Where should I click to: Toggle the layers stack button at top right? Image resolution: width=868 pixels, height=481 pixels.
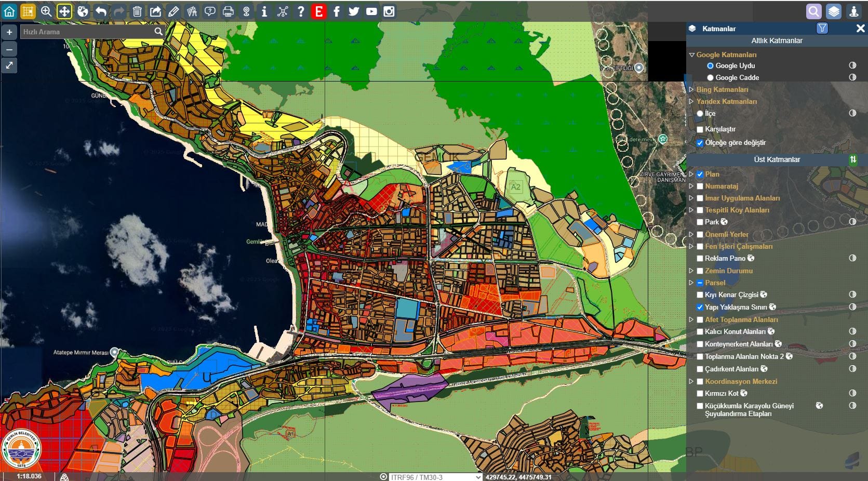834,11
